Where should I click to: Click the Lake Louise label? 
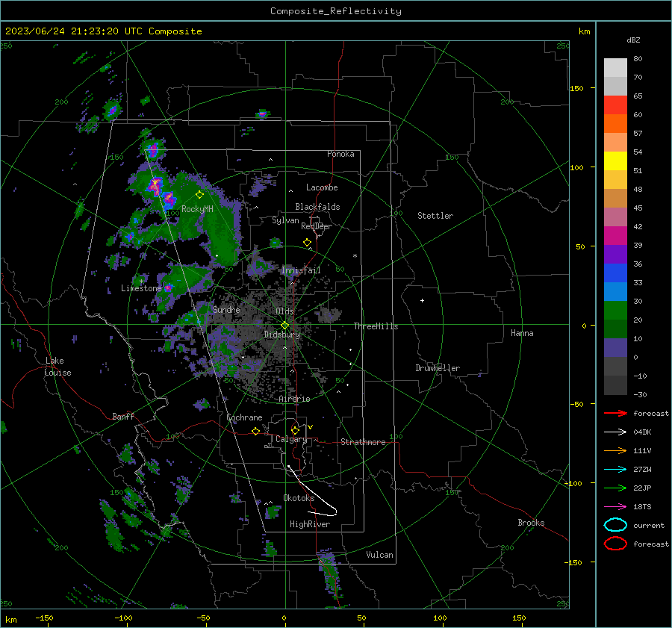57,367
